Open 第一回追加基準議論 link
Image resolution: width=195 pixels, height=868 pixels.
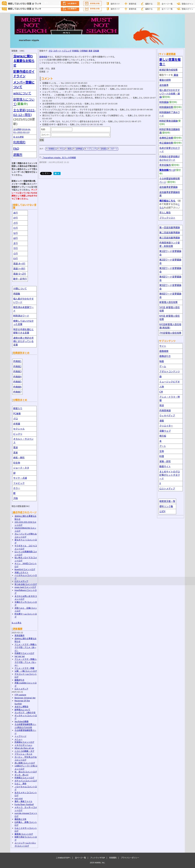click(169, 227)
